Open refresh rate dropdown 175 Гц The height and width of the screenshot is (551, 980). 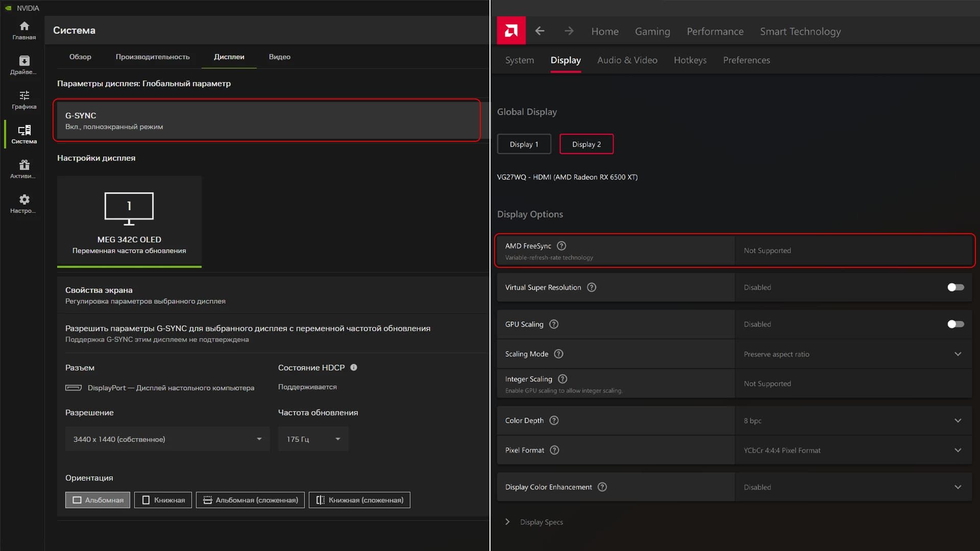tap(313, 439)
